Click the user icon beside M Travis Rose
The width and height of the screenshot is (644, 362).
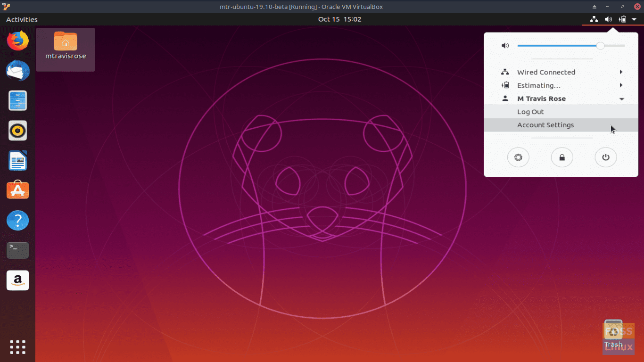[x=505, y=99]
